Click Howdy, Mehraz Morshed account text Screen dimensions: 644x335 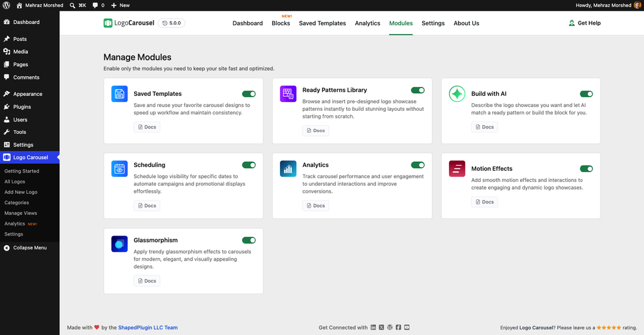point(603,5)
